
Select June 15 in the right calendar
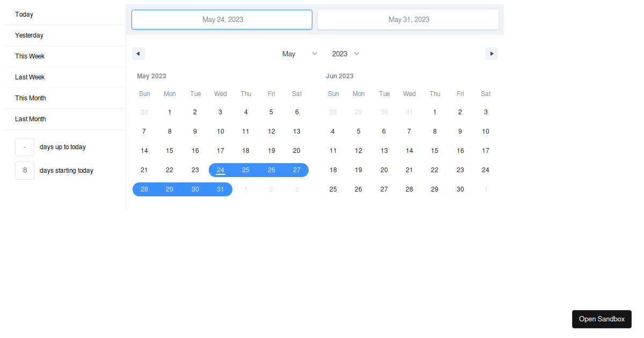[435, 151]
